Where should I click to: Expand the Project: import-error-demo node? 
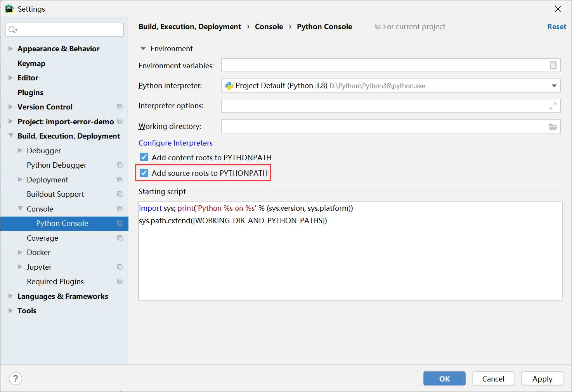(x=11, y=121)
